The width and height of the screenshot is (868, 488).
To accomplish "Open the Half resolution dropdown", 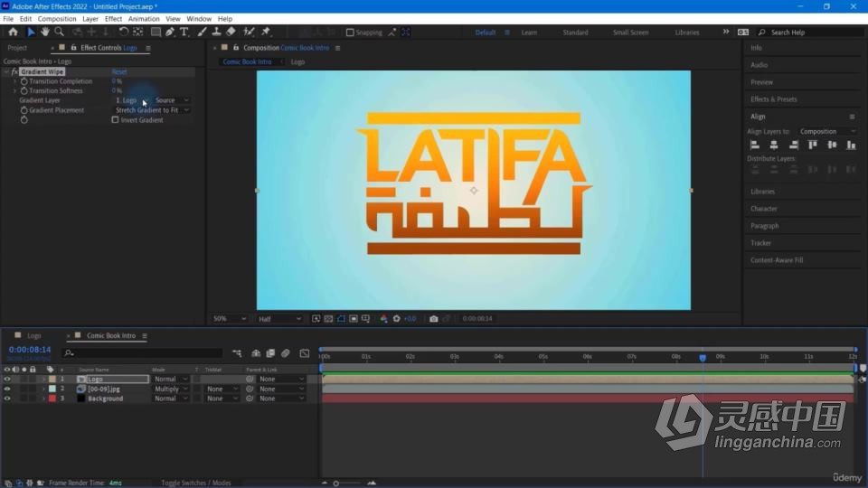I will pos(279,319).
